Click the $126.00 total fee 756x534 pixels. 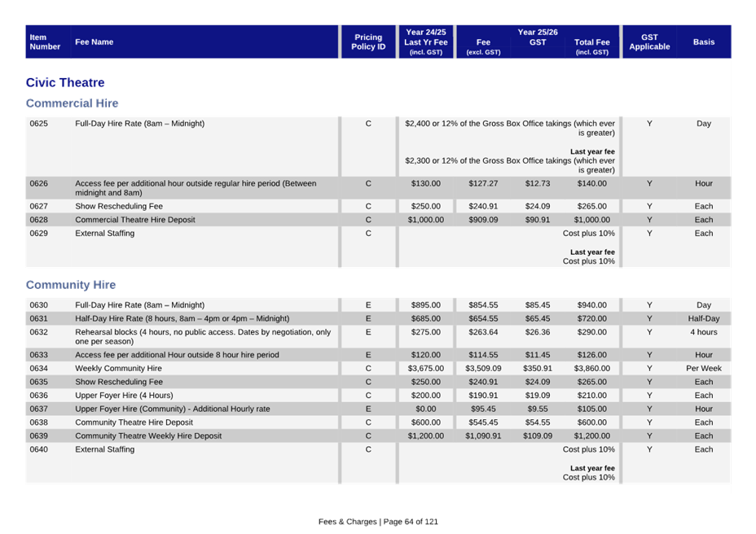[592, 355]
